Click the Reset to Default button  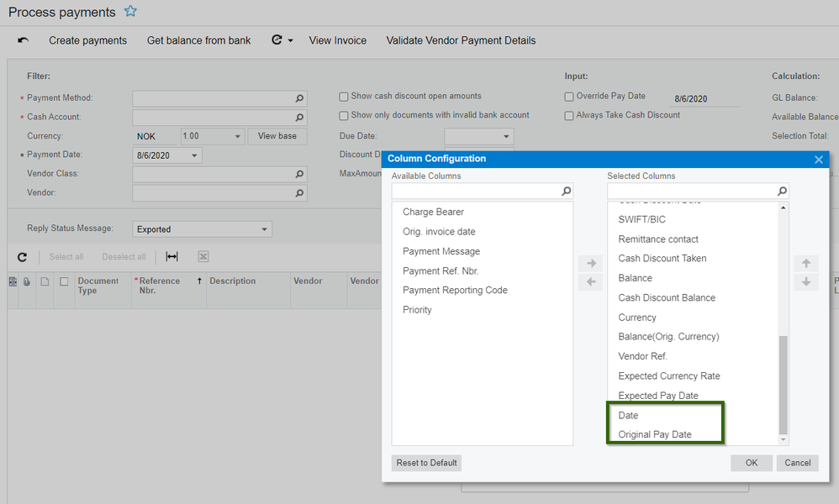pos(425,463)
